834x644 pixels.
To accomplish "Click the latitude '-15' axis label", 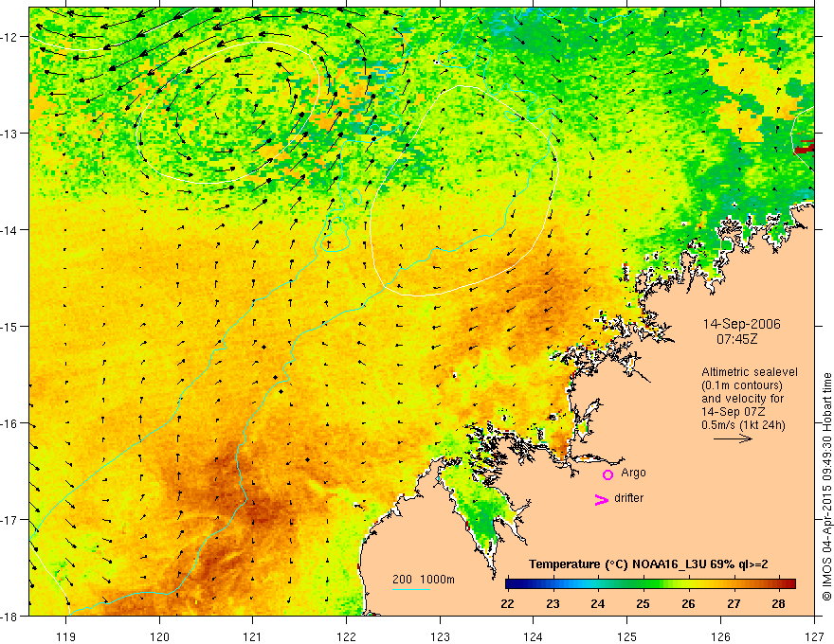I will [9, 326].
